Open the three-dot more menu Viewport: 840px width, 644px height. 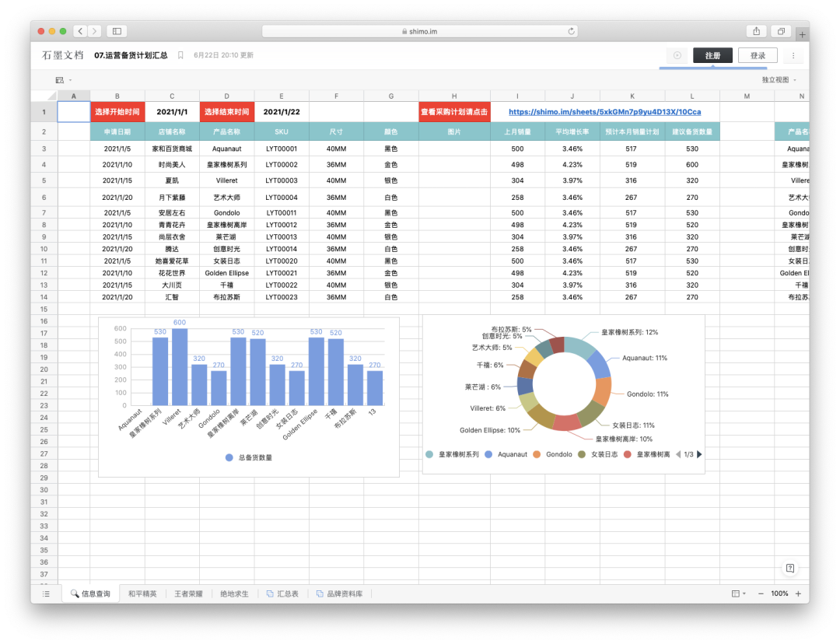click(x=793, y=55)
